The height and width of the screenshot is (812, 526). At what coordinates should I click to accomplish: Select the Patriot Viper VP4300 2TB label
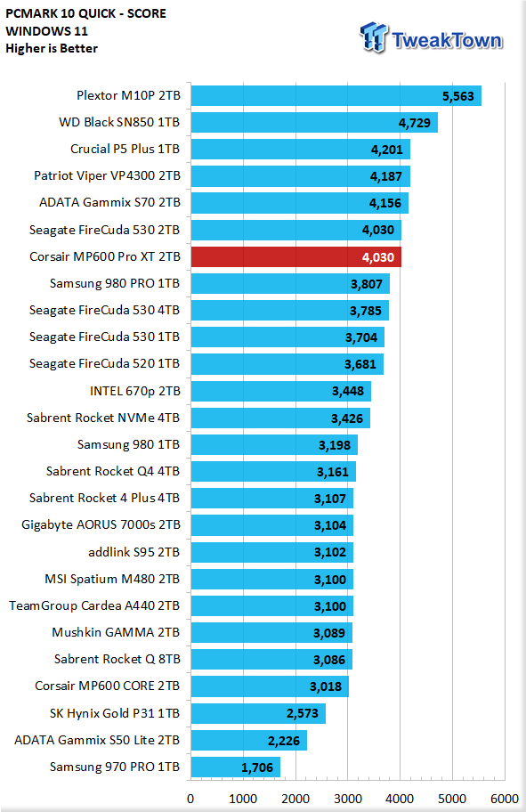tap(107, 176)
